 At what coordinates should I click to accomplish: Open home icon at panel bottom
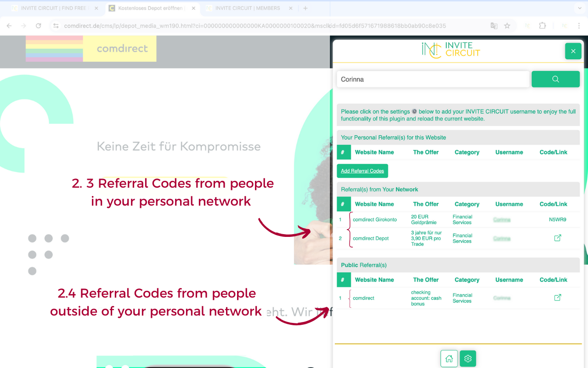click(x=449, y=359)
